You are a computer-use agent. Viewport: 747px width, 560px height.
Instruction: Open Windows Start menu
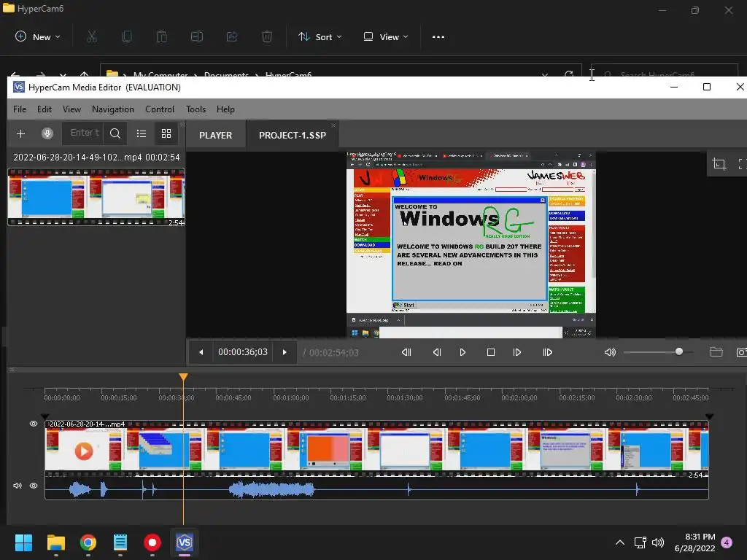pos(23,542)
